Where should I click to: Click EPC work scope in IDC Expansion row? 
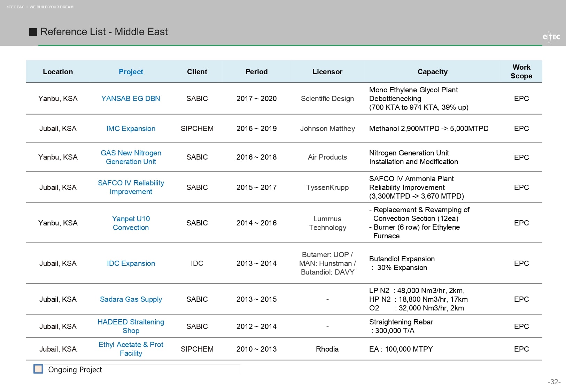coord(521,263)
